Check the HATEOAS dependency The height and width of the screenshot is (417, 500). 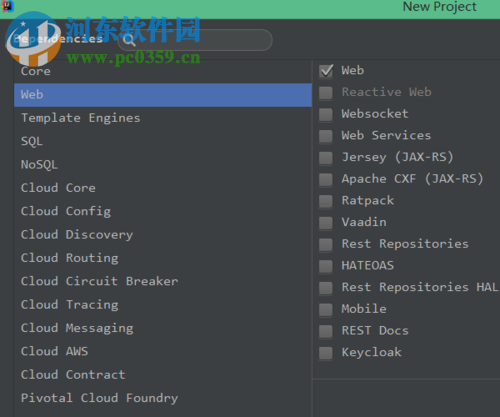point(326,266)
